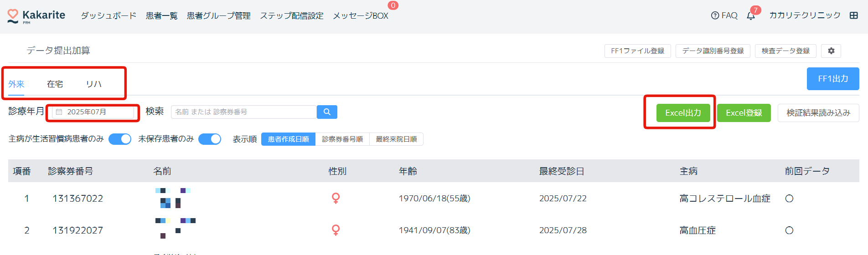
Task: Click the green Excel出力 button
Action: [683, 113]
